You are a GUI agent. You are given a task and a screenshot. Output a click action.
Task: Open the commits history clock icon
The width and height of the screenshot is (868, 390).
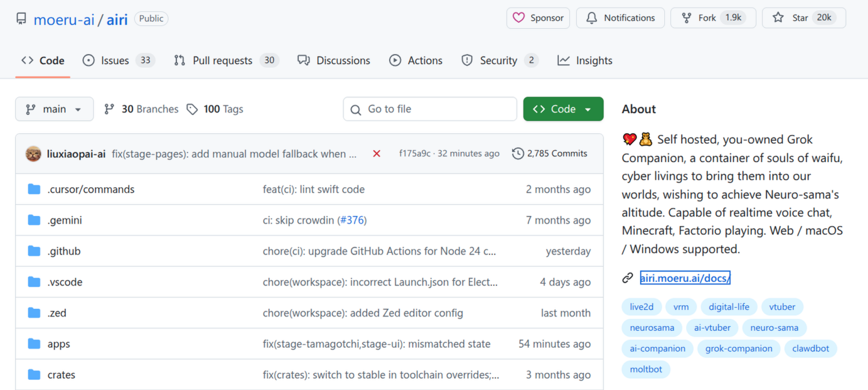pyautogui.click(x=518, y=153)
